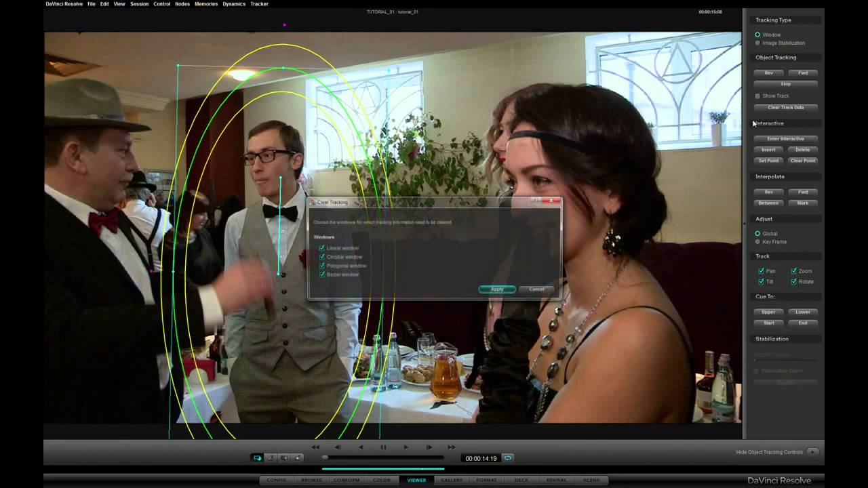Click the step forward one frame icon
868x488 pixels.
pyautogui.click(x=429, y=447)
